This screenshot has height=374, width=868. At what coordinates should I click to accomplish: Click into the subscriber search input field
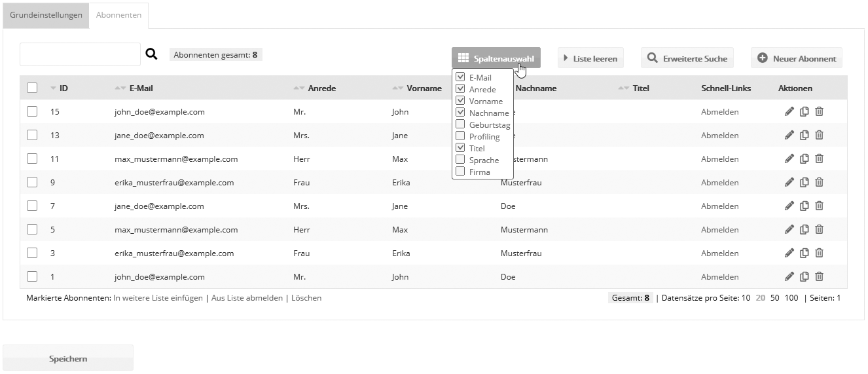click(80, 54)
